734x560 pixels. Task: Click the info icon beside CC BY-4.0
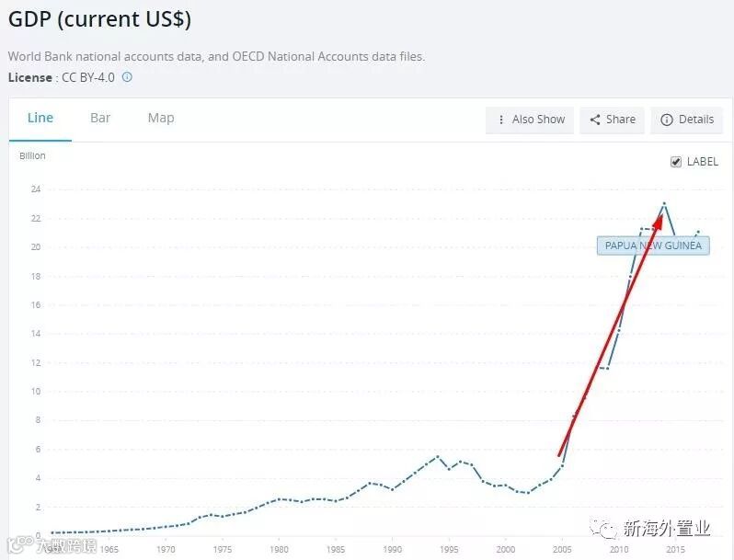click(127, 77)
